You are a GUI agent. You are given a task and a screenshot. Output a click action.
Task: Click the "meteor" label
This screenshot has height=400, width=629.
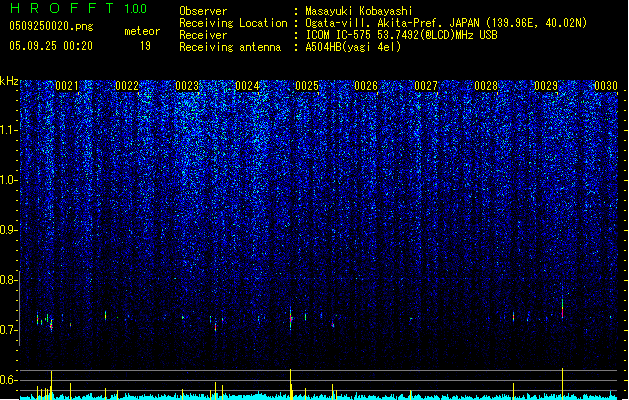click(142, 31)
